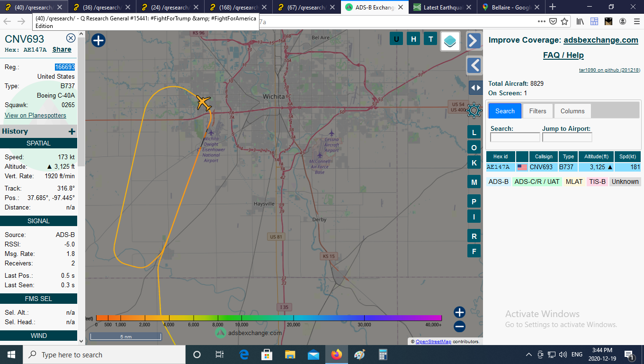This screenshot has width=644, height=364.
Task: Click the yellow aircraft icon on map
Action: point(204,102)
